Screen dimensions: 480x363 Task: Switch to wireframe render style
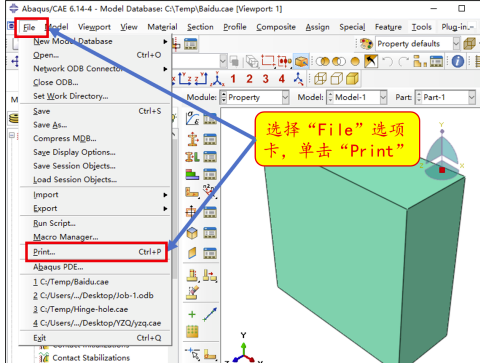(320, 79)
